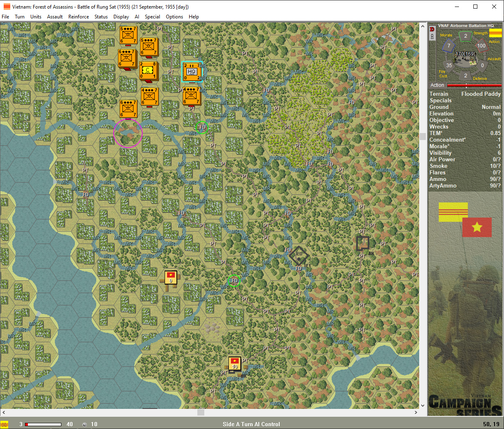Click the 'Flooded Paddy' terrain value
Image resolution: width=504 pixels, height=429 pixels.
[481, 94]
